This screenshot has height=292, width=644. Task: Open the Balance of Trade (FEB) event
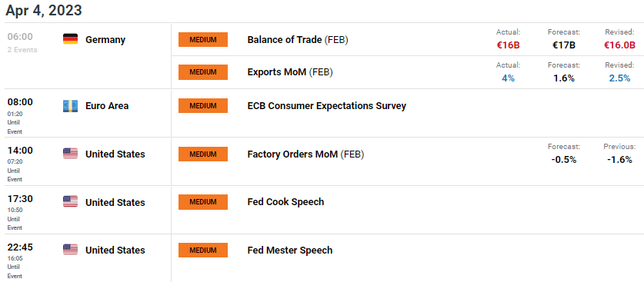298,40
